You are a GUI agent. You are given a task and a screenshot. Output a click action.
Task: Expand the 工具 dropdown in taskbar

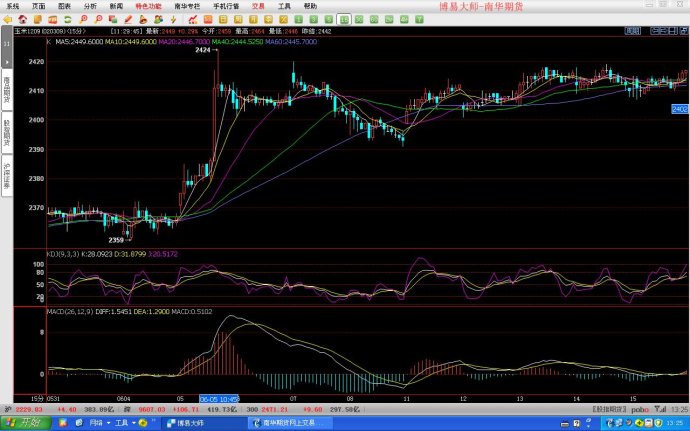pos(125,423)
